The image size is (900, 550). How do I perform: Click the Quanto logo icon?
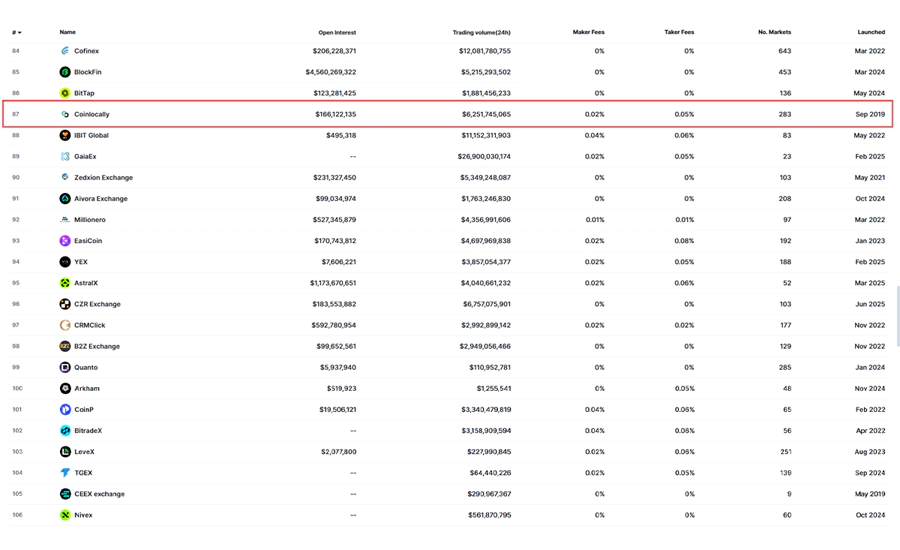(65, 367)
